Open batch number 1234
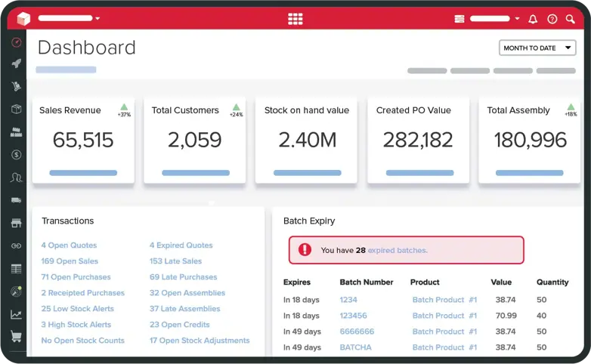 (x=348, y=300)
